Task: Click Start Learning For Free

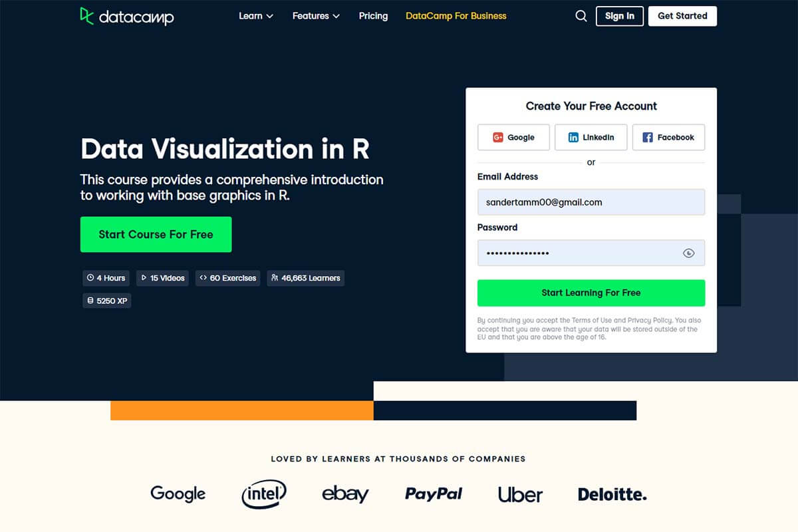Action: [x=591, y=293]
